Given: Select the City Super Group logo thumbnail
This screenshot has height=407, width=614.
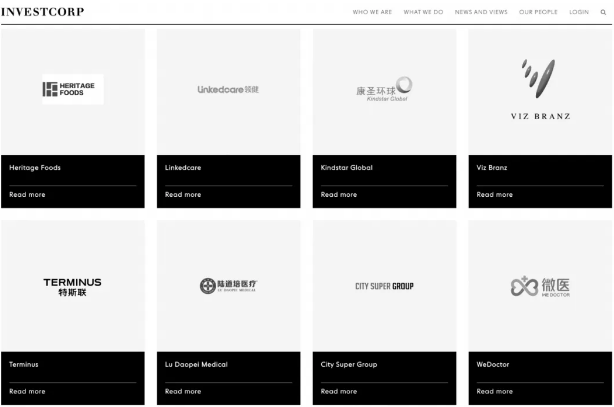Looking at the screenshot, I should [x=384, y=286].
